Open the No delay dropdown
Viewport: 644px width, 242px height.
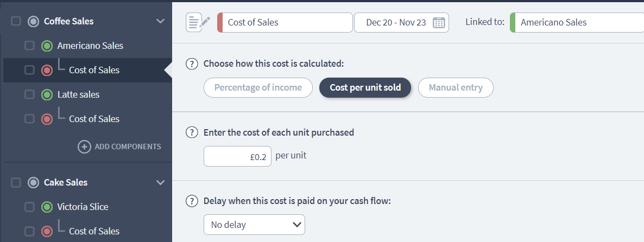click(254, 225)
